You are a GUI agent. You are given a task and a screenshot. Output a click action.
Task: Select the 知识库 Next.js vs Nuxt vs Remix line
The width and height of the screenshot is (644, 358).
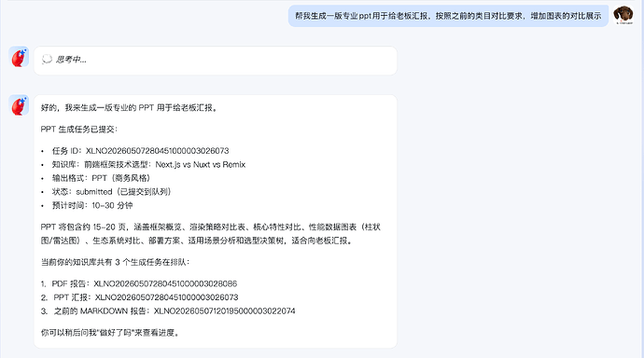pos(148,164)
